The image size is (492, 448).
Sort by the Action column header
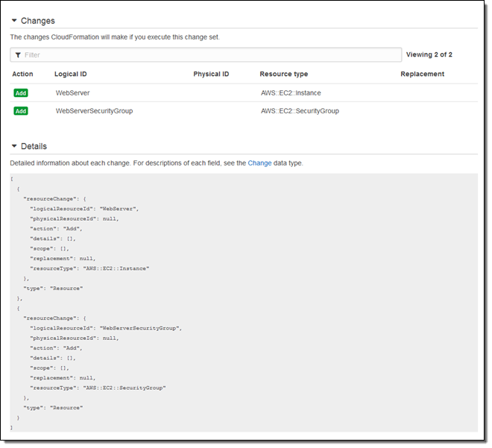[x=22, y=74]
